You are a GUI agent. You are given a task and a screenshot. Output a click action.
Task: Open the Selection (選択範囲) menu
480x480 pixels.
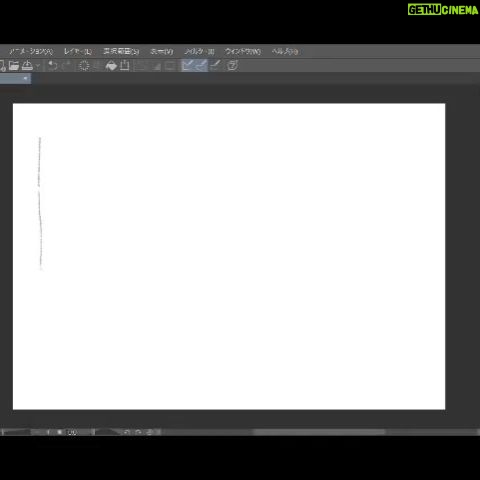121,51
